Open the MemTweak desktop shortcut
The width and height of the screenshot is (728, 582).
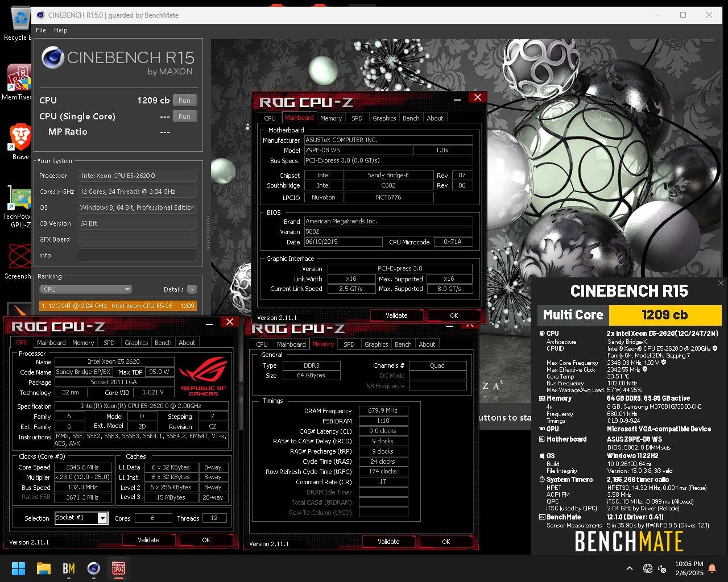(18, 82)
